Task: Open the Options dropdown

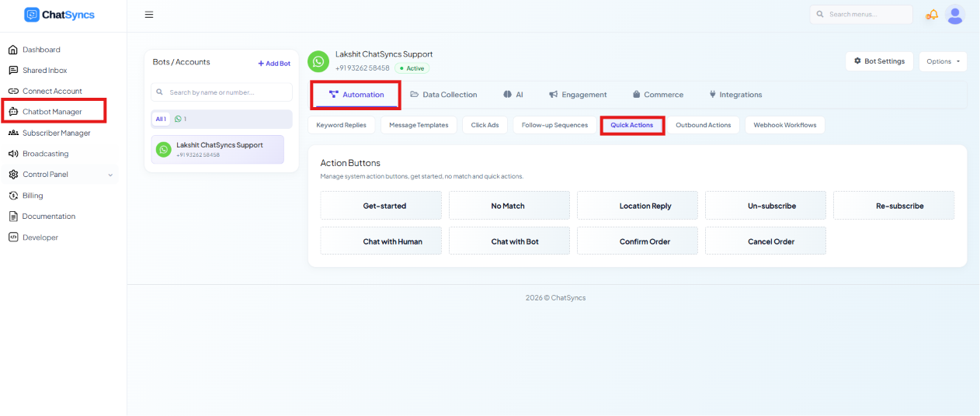Action: pos(943,61)
